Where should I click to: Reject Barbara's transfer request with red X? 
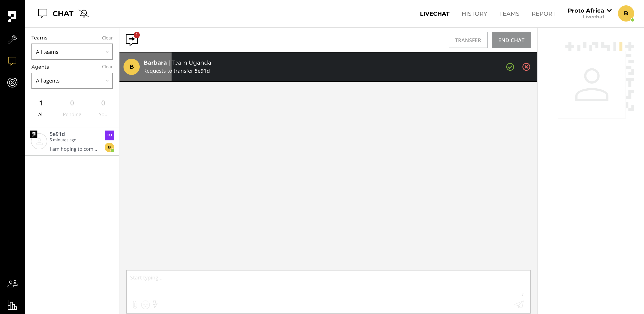click(526, 67)
